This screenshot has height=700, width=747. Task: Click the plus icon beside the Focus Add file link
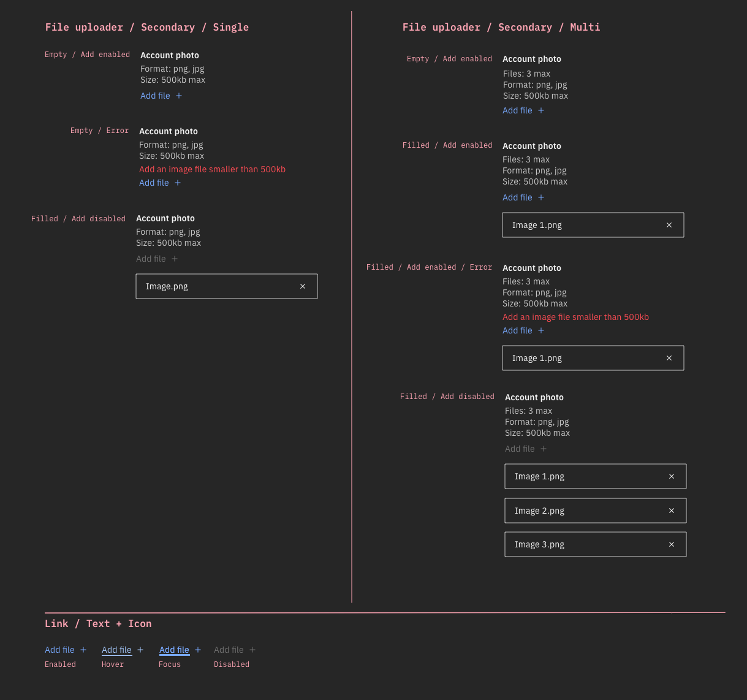coord(197,649)
